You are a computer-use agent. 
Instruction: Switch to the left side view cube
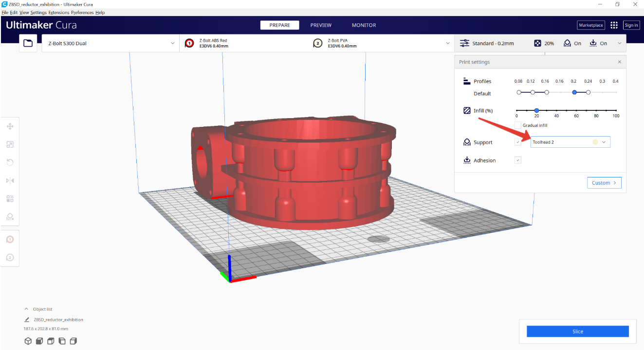62,341
